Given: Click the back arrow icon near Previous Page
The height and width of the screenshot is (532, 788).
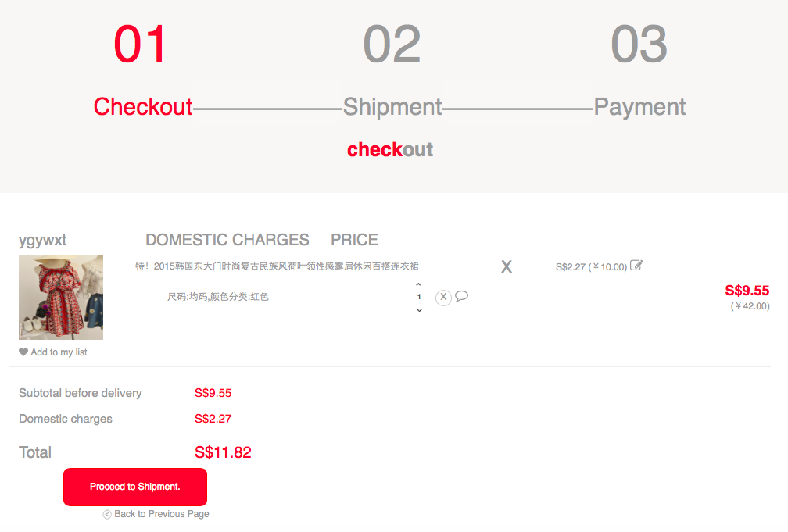Looking at the screenshot, I should pyautogui.click(x=107, y=514).
